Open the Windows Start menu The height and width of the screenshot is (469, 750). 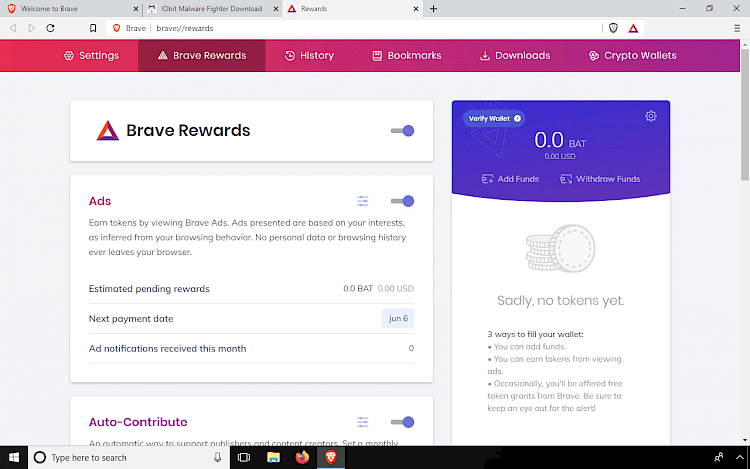click(14, 458)
